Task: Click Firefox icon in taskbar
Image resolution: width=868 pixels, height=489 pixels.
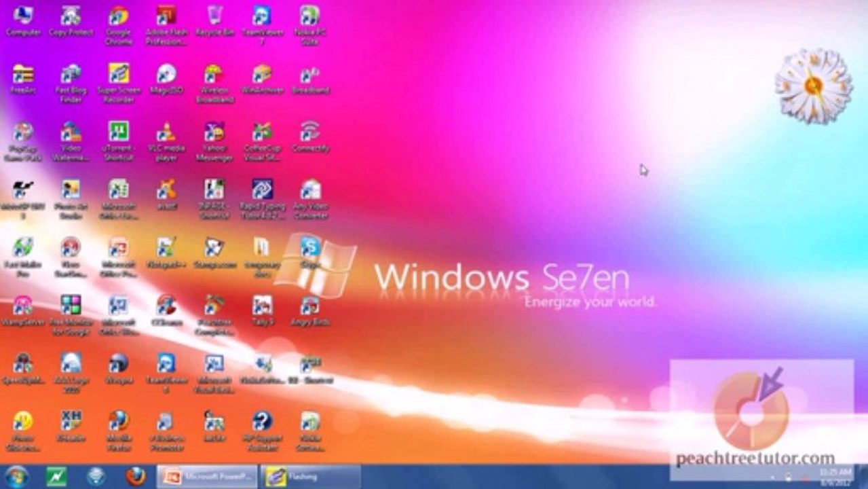Action: pyautogui.click(x=135, y=477)
